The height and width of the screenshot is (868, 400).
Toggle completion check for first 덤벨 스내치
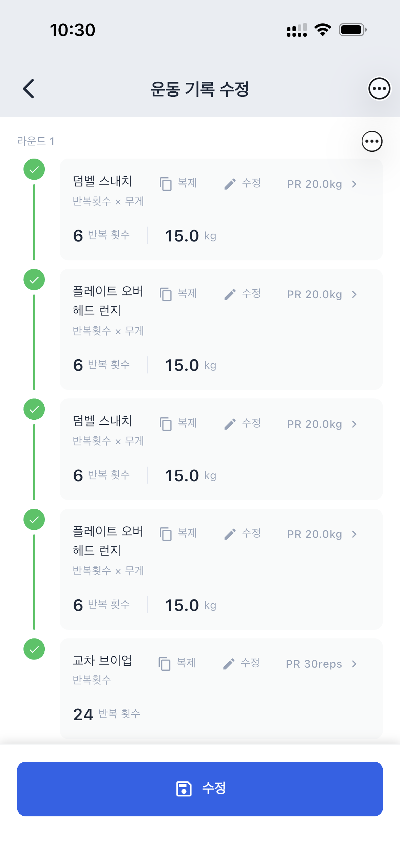pos(34,169)
